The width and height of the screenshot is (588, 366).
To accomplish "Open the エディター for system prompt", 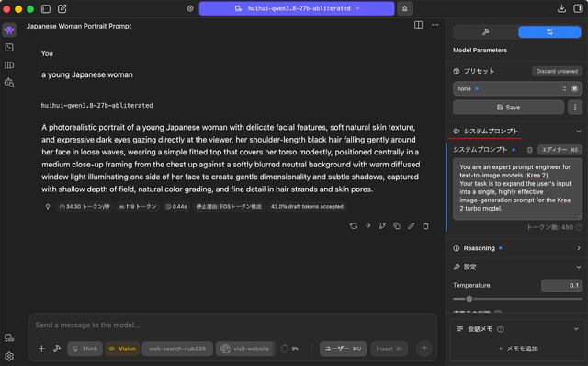I will [560, 150].
